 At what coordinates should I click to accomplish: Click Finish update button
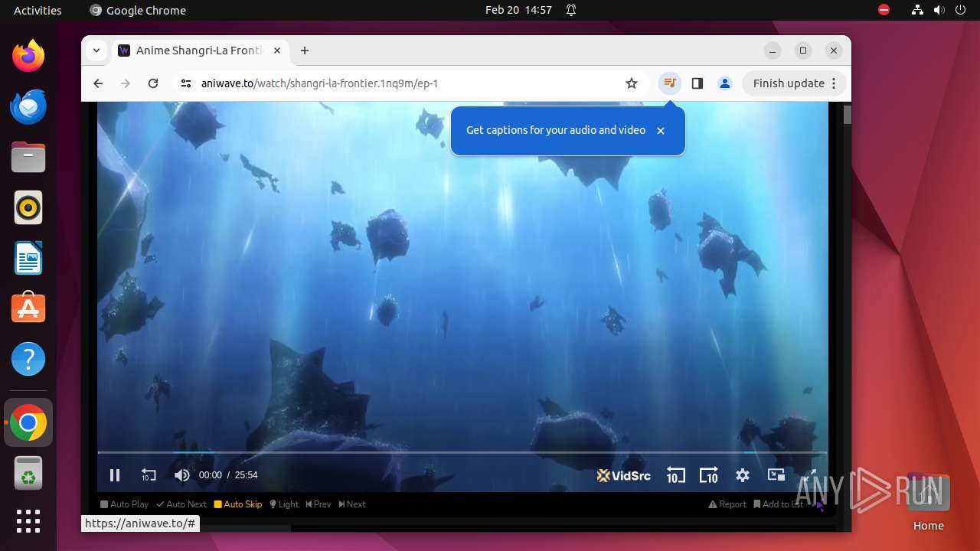(x=789, y=83)
